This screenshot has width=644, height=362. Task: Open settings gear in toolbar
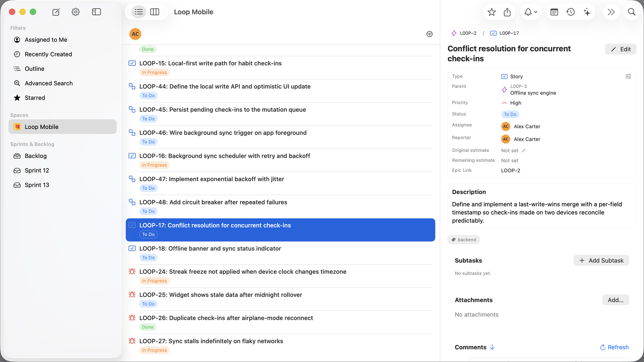[75, 12]
